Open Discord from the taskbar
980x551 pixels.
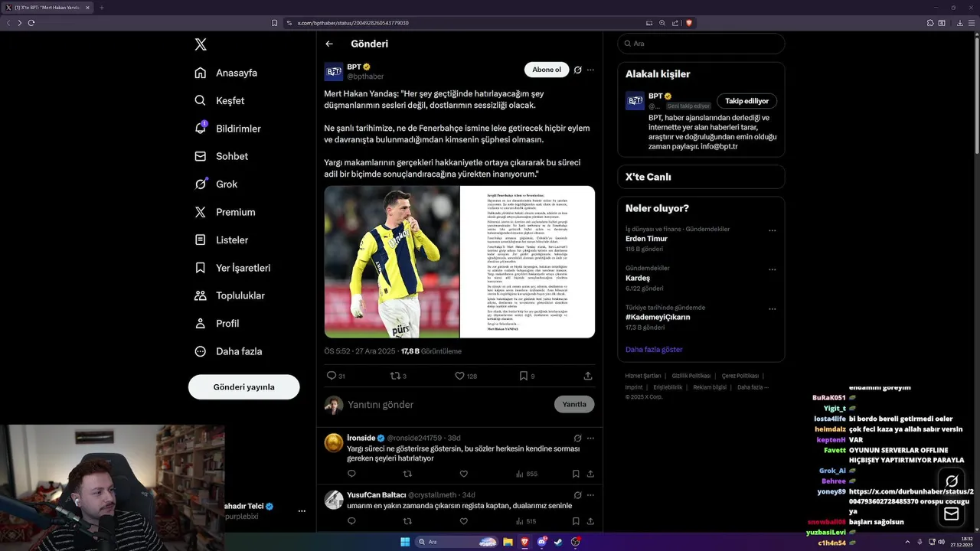click(x=542, y=542)
